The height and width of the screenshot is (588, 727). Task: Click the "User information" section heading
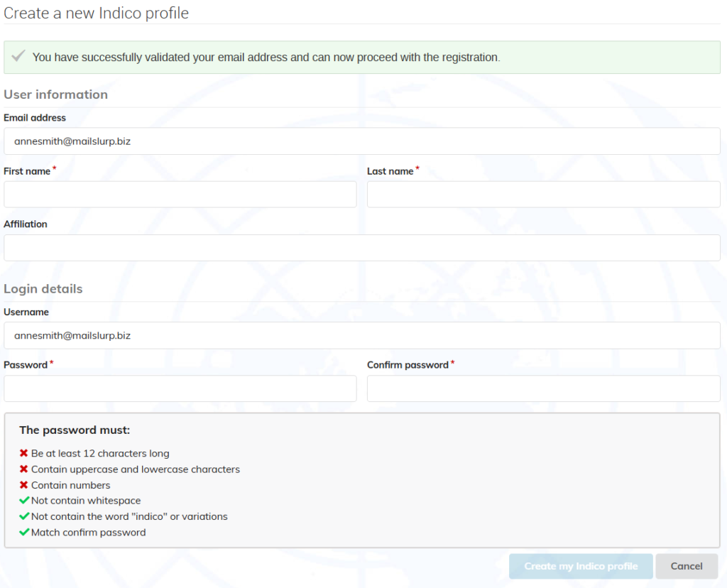pos(56,94)
